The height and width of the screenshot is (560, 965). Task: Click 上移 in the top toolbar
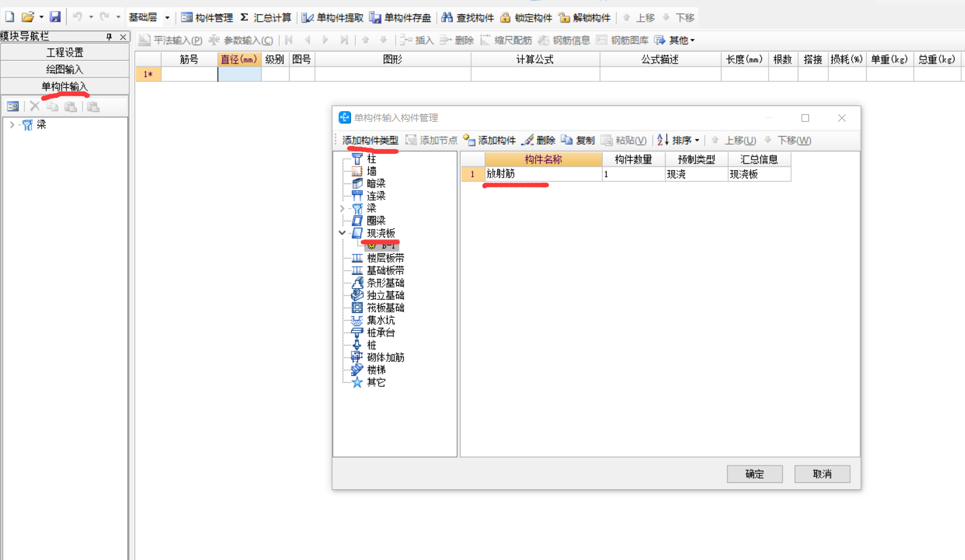coord(639,17)
